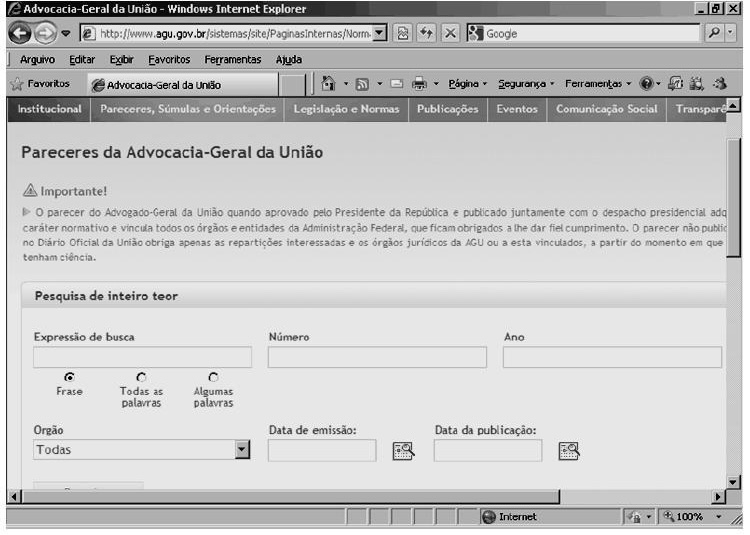
Task: Click the Home page icon
Action: (328, 84)
